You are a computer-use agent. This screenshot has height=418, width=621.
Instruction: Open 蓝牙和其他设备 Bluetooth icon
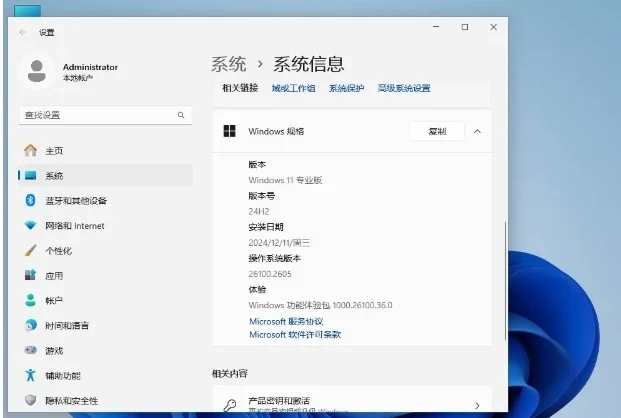pyautogui.click(x=30, y=200)
